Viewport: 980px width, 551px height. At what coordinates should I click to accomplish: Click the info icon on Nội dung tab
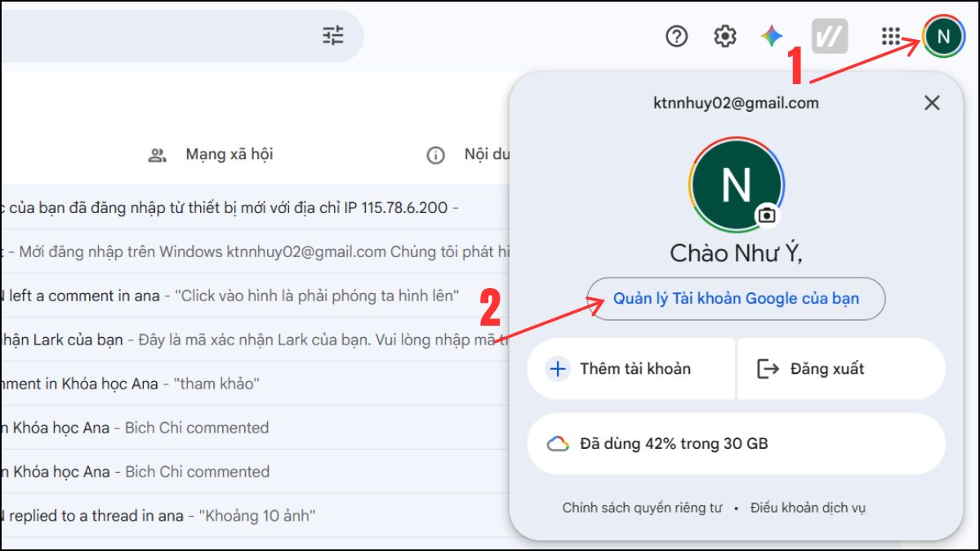(x=435, y=155)
